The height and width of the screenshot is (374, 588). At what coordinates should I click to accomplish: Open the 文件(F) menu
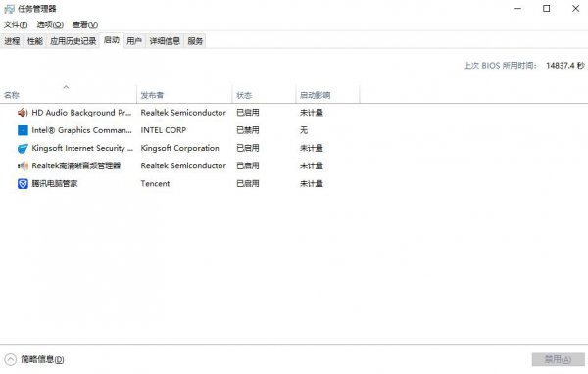[x=16, y=24]
